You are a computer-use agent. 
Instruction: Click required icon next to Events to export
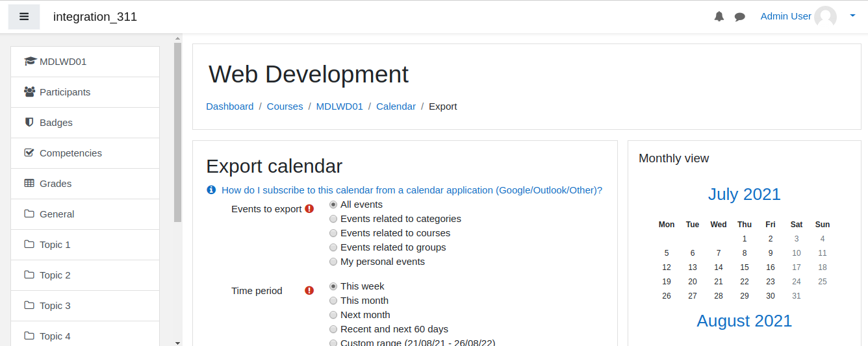pos(309,209)
